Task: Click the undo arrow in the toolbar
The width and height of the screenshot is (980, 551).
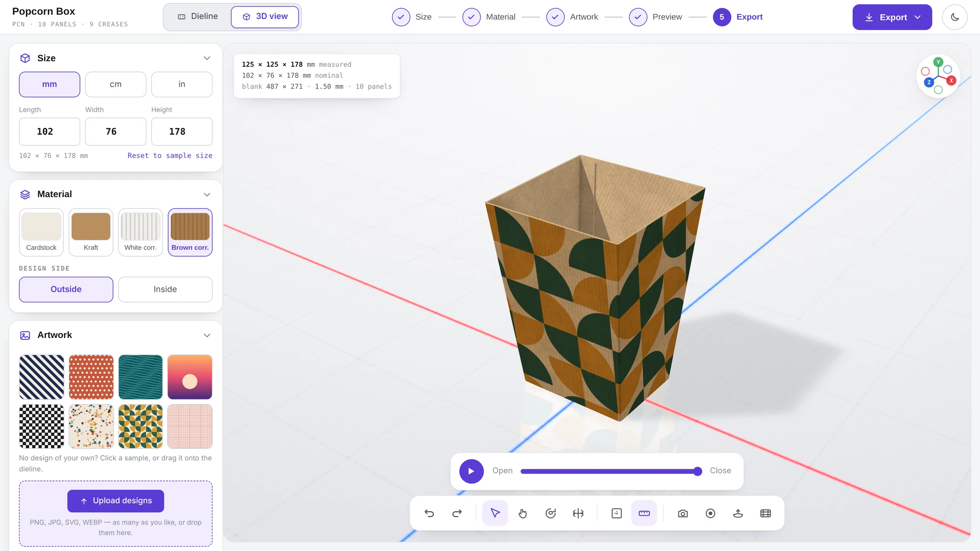Action: point(429,513)
